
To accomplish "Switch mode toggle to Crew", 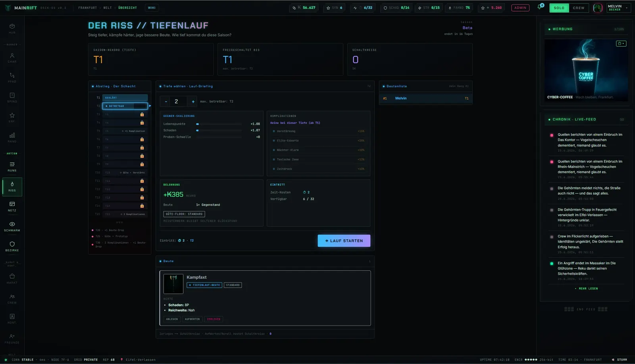I will pos(578,8).
